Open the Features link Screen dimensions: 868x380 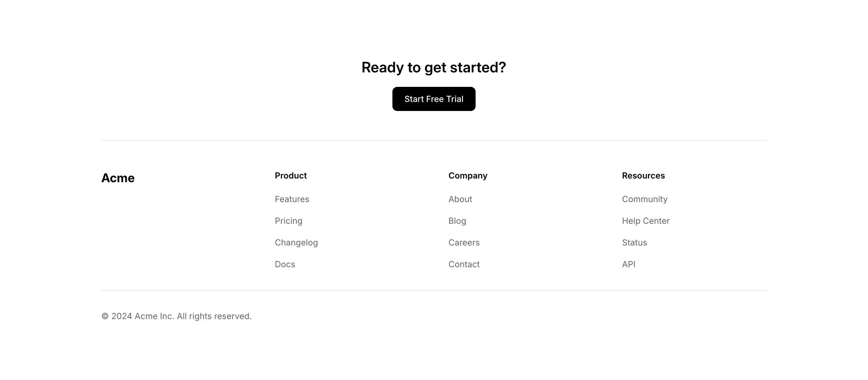[292, 199]
